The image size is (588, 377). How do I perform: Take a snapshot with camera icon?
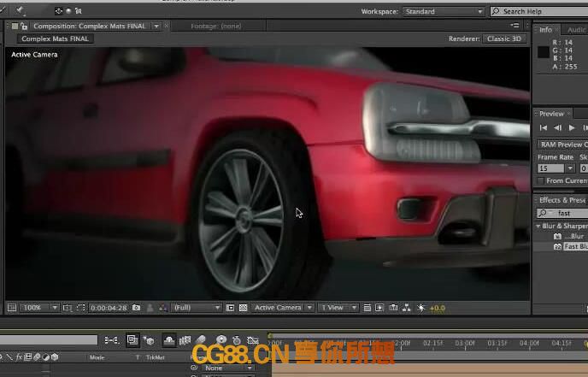click(x=137, y=308)
